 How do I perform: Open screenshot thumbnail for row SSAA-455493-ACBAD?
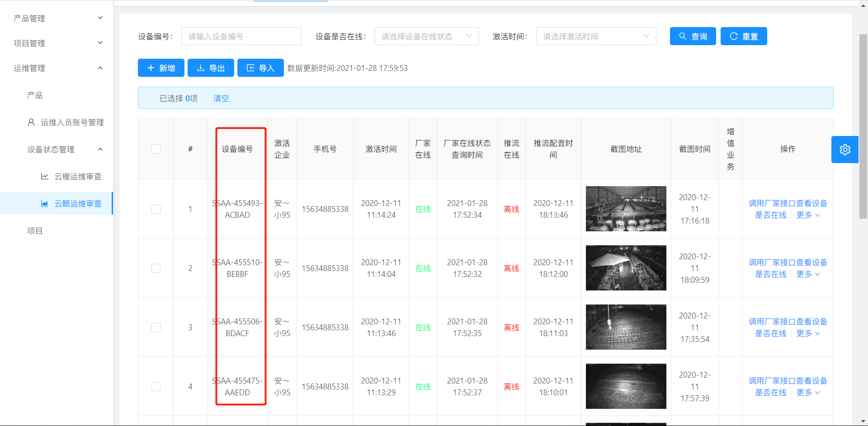pyautogui.click(x=626, y=209)
